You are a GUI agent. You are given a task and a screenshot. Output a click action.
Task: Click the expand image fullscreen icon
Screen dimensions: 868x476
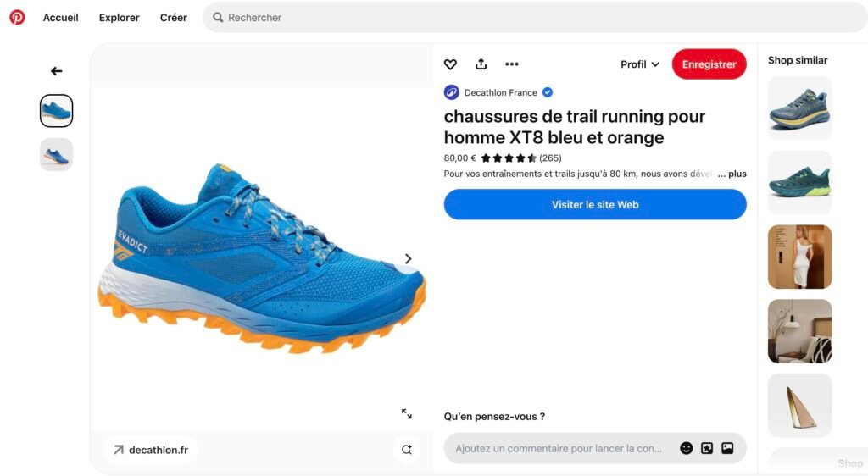click(x=407, y=413)
